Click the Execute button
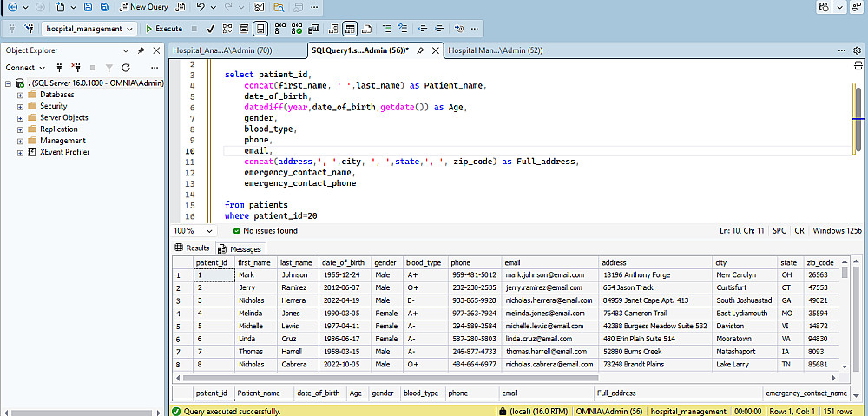This screenshot has height=416, width=868. tap(164, 29)
